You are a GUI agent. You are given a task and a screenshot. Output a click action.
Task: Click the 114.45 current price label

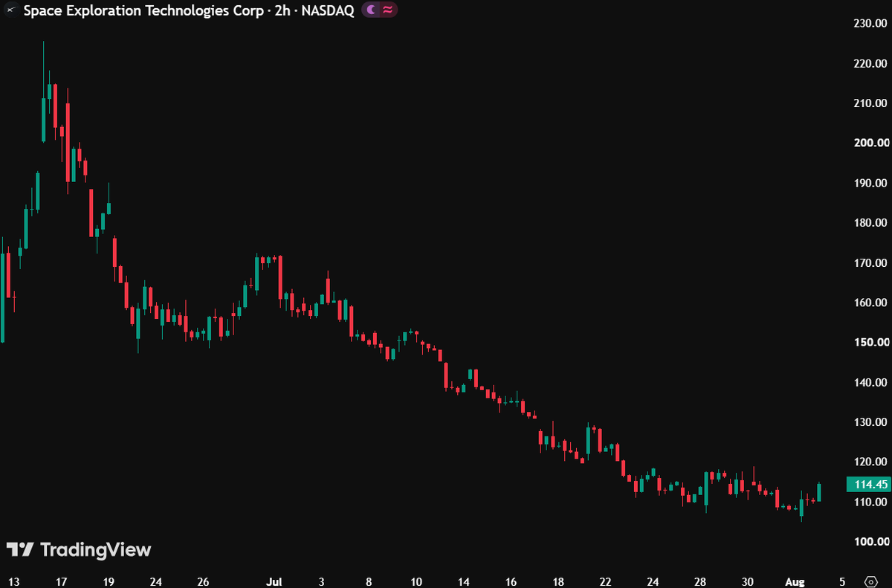(x=868, y=485)
